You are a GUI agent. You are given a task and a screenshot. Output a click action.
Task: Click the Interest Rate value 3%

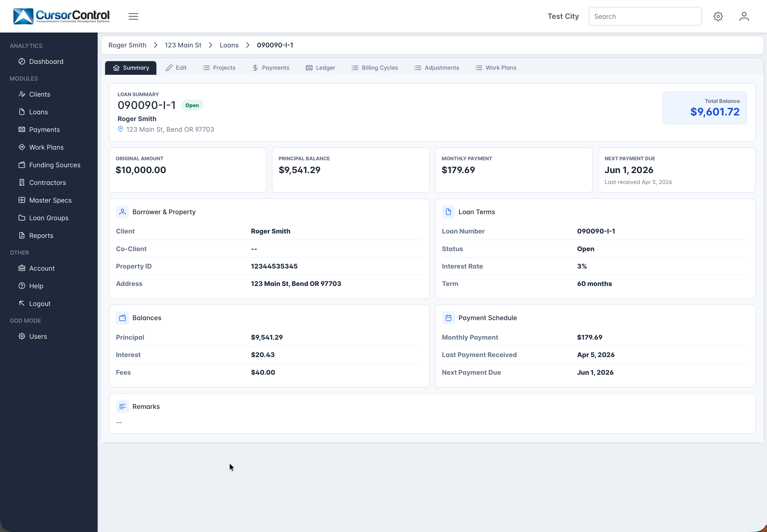(582, 266)
